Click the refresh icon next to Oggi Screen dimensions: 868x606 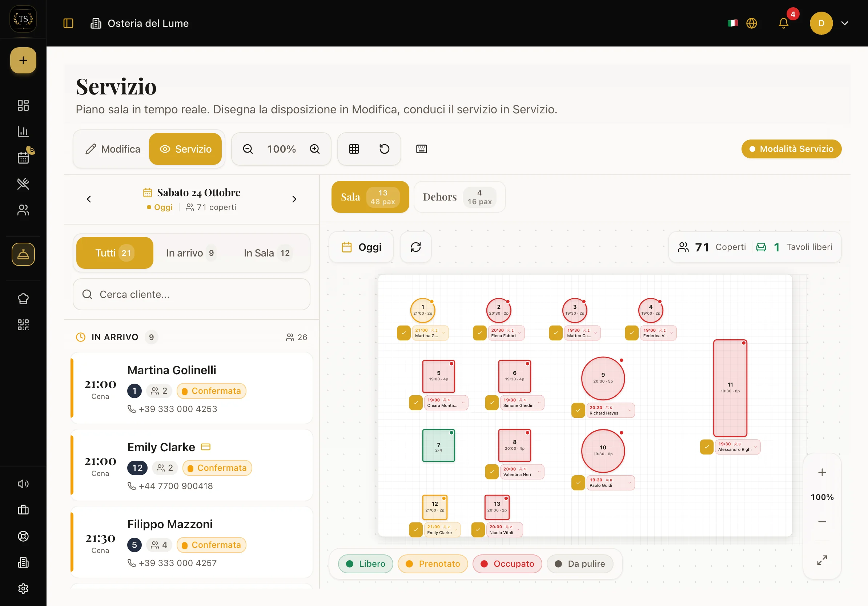coord(415,247)
